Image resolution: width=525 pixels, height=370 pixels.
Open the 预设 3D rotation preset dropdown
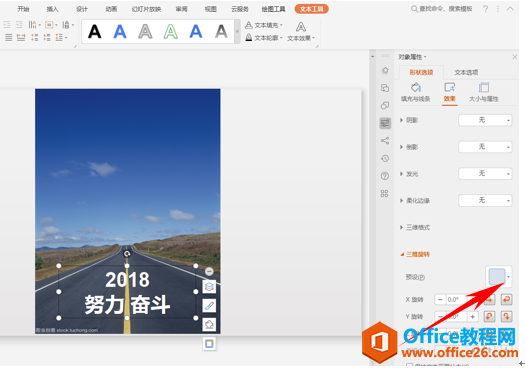point(499,277)
